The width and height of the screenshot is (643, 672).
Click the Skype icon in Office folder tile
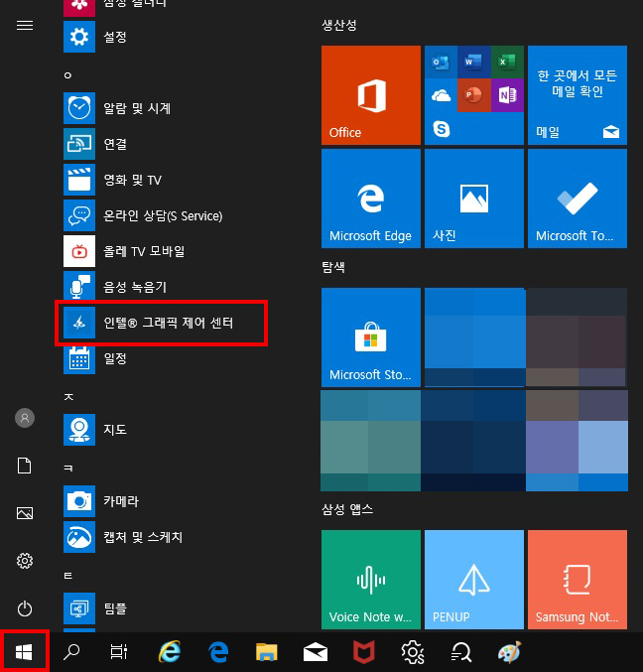(441, 129)
